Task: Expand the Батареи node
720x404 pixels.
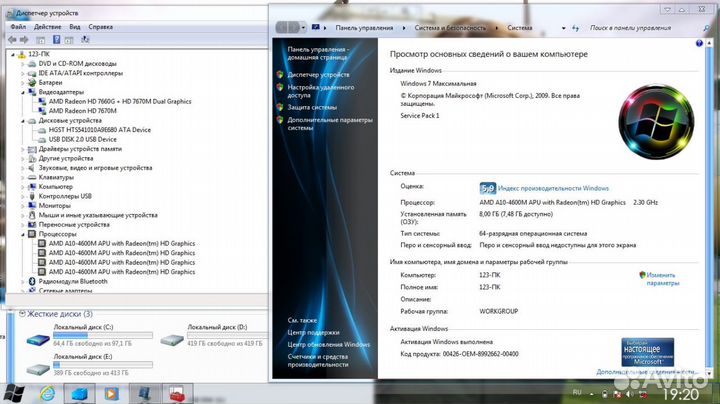Action: 22,83
